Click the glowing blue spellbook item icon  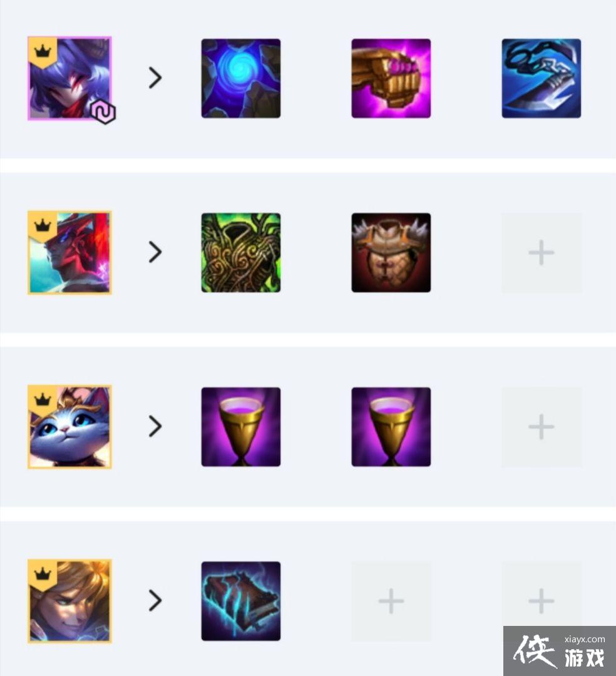pos(241,601)
